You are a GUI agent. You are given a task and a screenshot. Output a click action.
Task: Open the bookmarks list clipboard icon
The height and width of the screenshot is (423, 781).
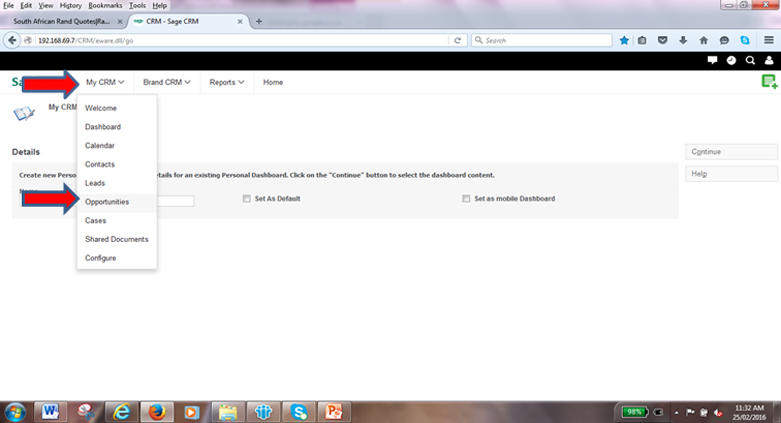click(x=642, y=40)
